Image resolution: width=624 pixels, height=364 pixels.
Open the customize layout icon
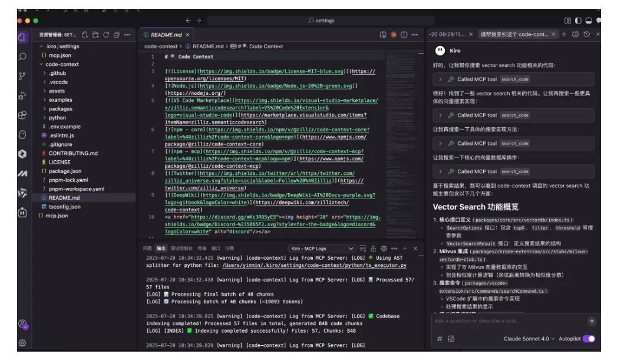pos(567,21)
